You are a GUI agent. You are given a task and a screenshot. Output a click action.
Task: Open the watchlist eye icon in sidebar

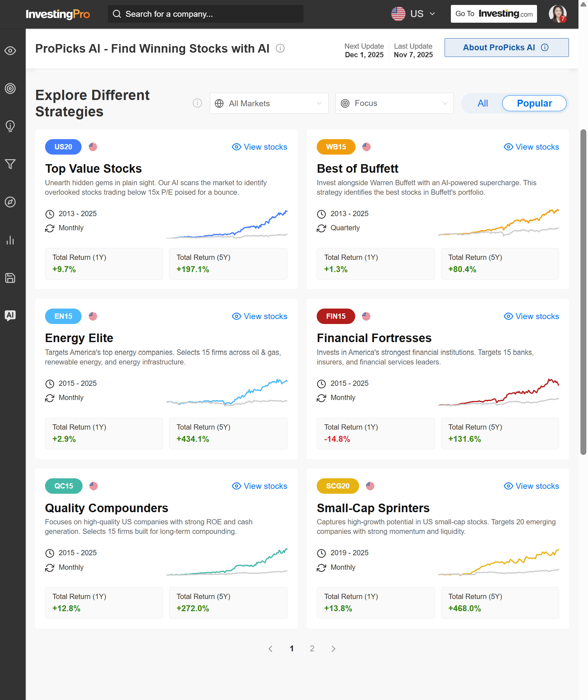[x=10, y=51]
